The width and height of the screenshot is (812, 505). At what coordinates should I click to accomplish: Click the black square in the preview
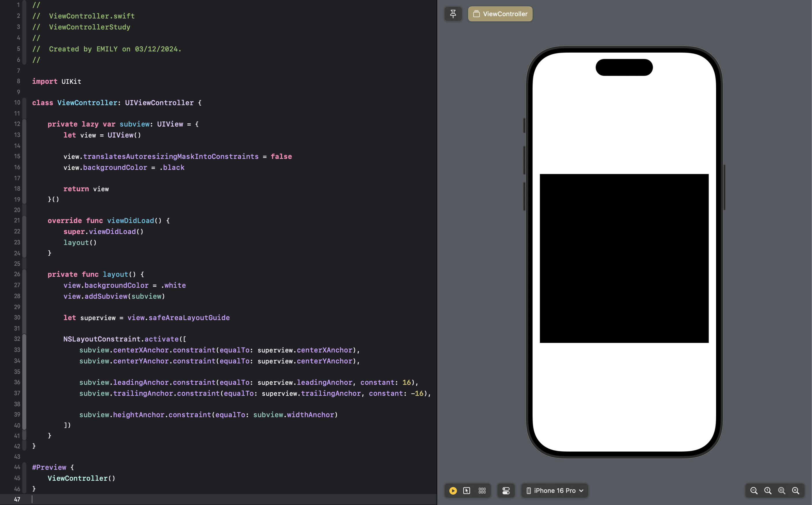point(624,258)
